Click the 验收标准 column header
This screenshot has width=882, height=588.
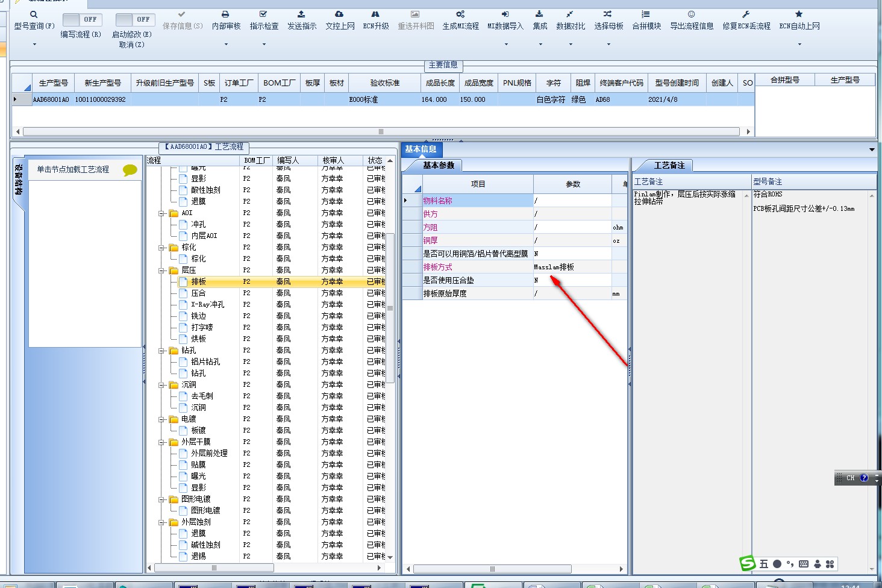pos(384,83)
